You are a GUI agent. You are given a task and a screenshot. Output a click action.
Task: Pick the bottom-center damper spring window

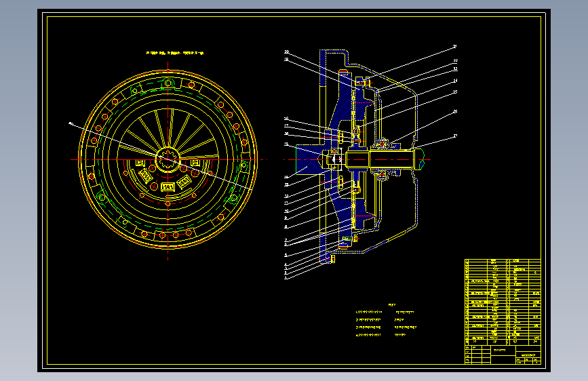coord(168,186)
